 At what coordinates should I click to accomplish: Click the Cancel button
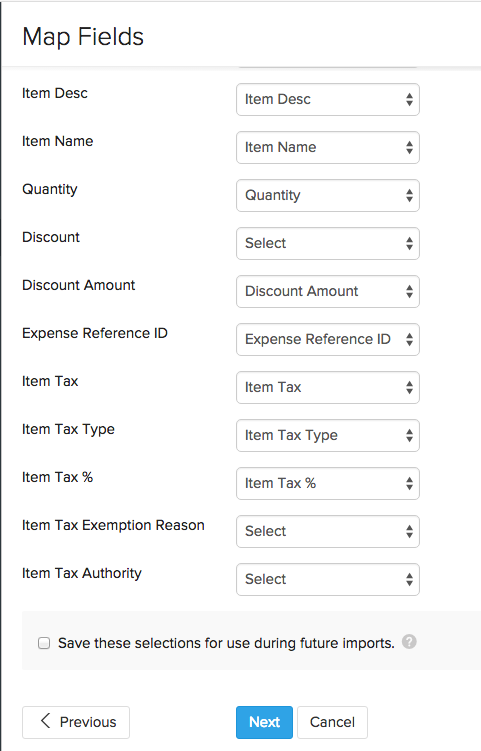click(x=332, y=722)
